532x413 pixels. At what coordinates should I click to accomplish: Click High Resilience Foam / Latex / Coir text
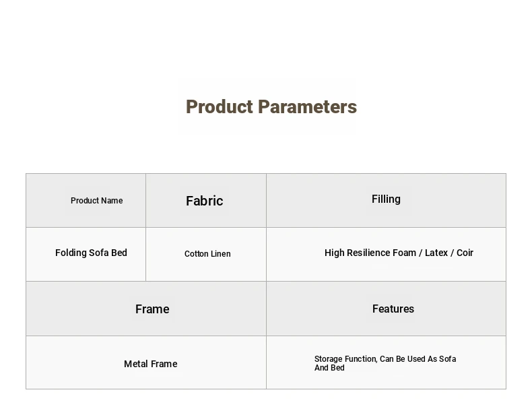click(x=399, y=253)
